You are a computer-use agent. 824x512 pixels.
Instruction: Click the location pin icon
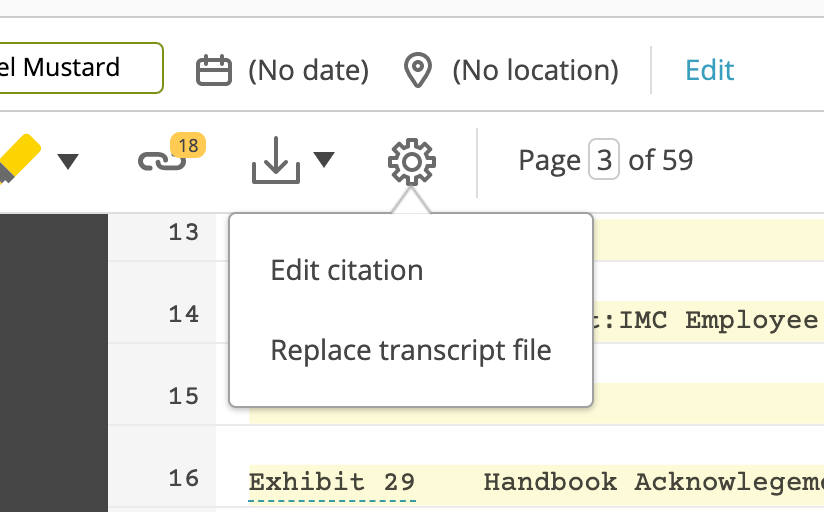(x=417, y=71)
